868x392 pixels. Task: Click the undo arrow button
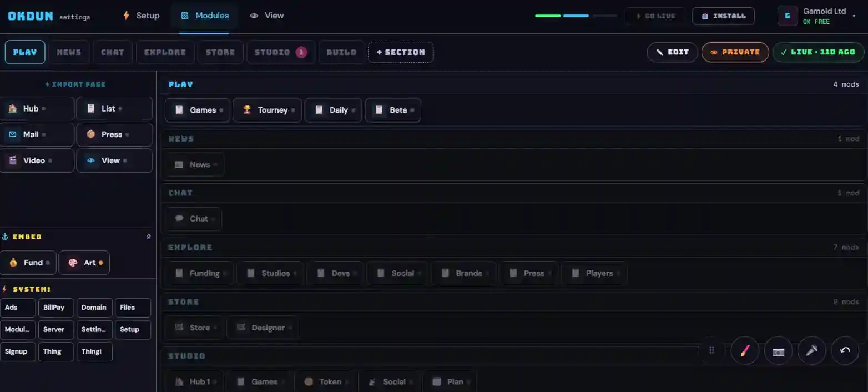(845, 350)
